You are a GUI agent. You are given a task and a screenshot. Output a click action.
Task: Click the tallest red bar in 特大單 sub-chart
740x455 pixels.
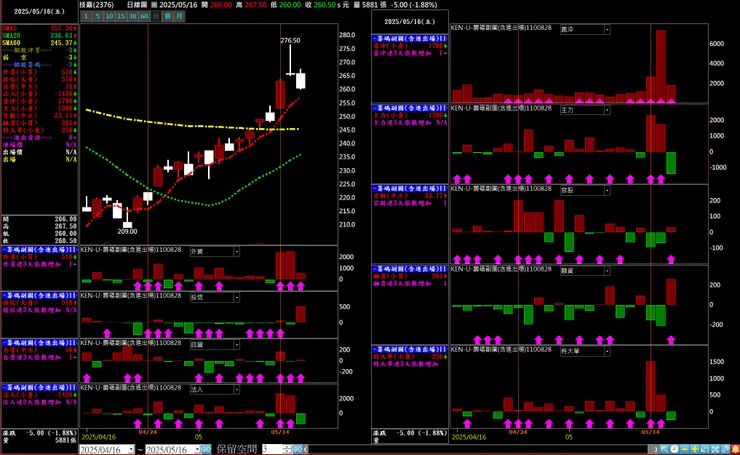point(651,386)
